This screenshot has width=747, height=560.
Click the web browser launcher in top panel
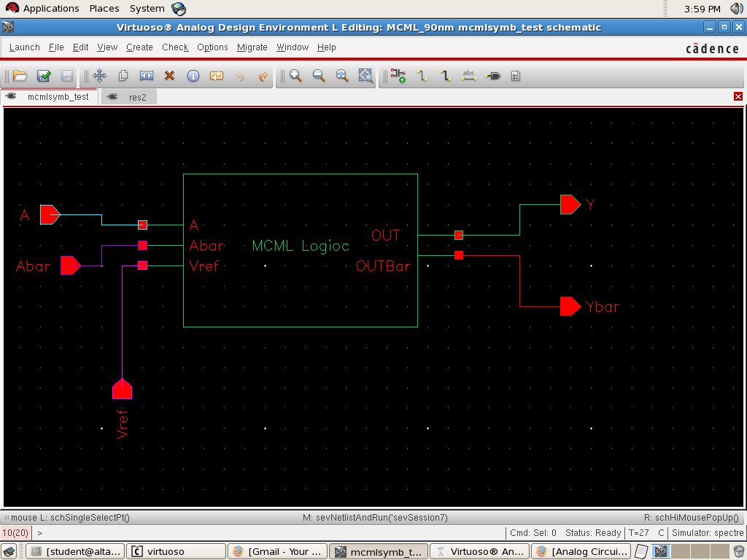pos(179,9)
